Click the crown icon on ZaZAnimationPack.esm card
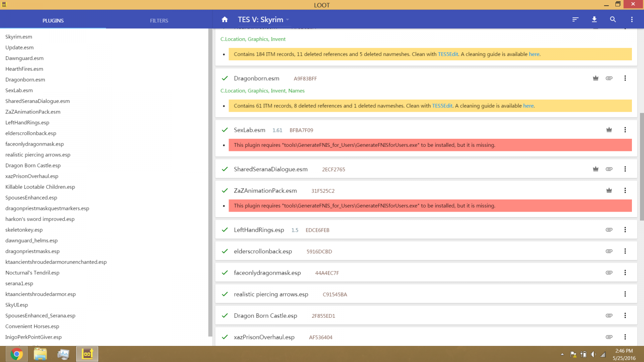644x362 pixels. [x=609, y=190]
